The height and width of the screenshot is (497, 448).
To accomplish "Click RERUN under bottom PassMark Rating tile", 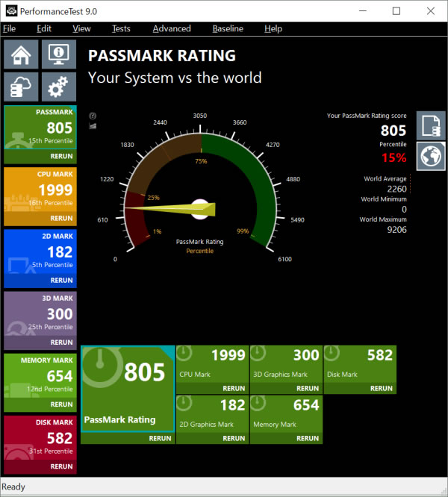I will [x=128, y=438].
